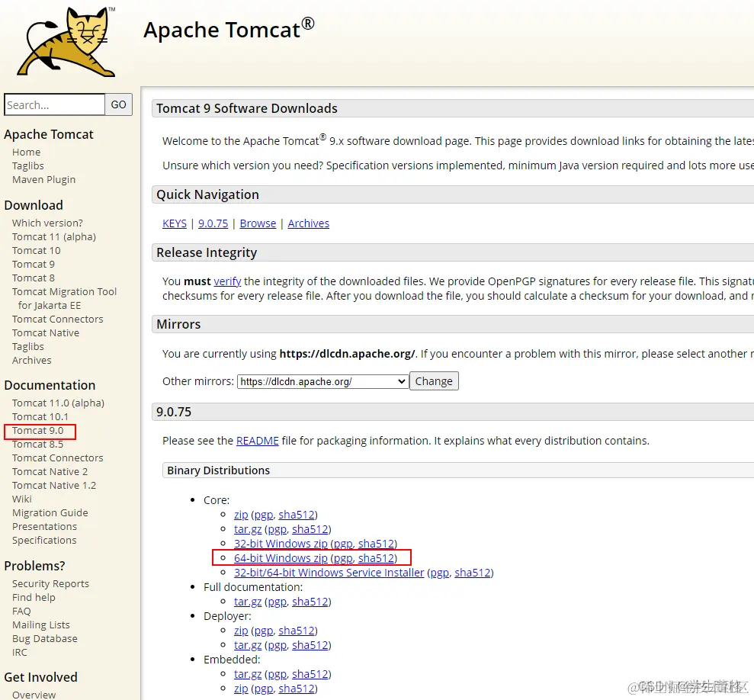
Task: Download the Core tar.gz distribution
Action: coord(248,528)
